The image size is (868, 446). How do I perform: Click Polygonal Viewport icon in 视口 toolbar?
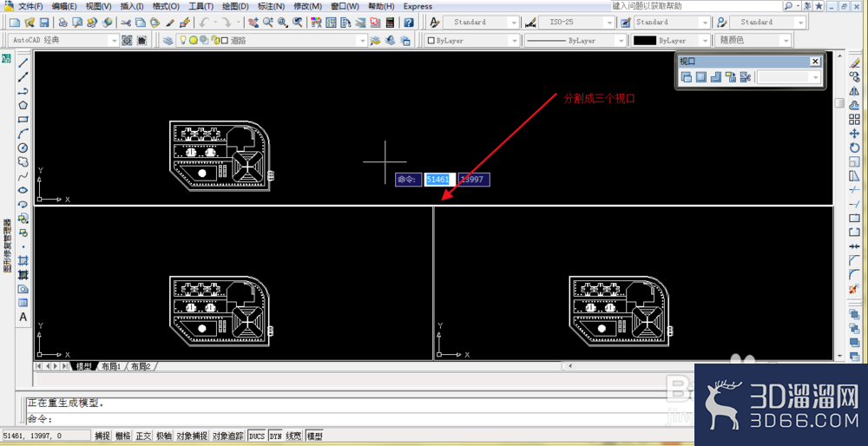point(716,77)
